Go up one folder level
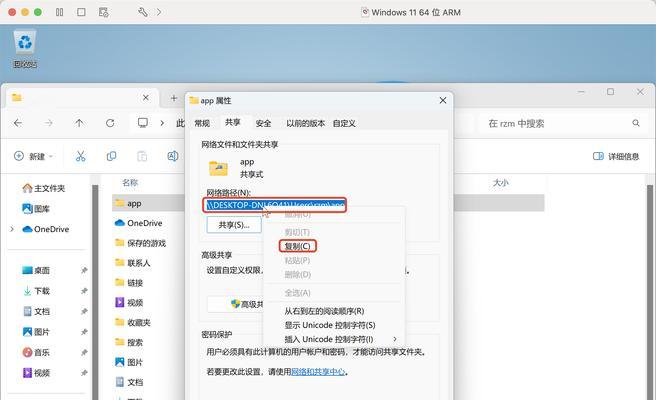Image resolution: width=656 pixels, height=400 pixels. [79, 123]
